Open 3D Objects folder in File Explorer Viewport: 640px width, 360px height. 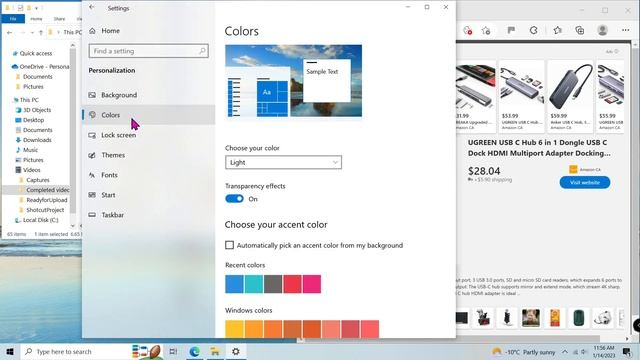pos(37,110)
